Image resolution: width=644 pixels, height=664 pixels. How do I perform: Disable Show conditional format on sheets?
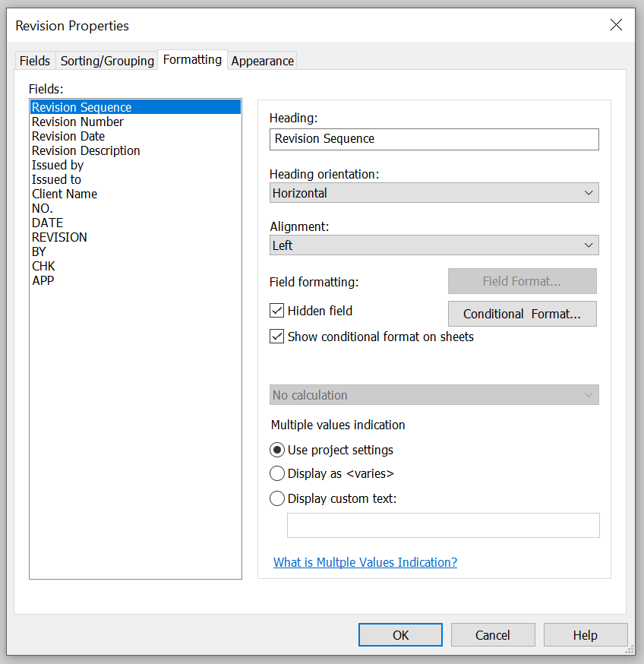(x=277, y=336)
